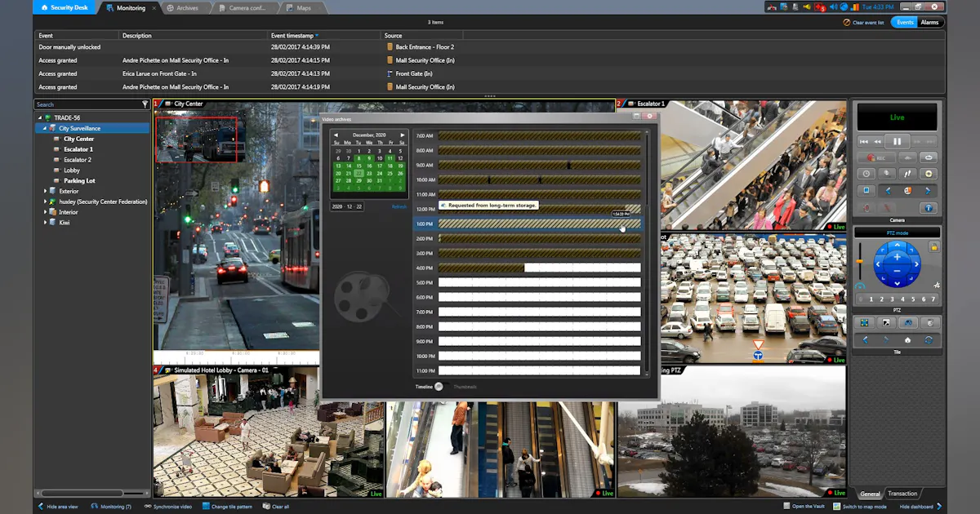980x514 pixels.
Task: Click the tile home icon
Action: coord(907,340)
